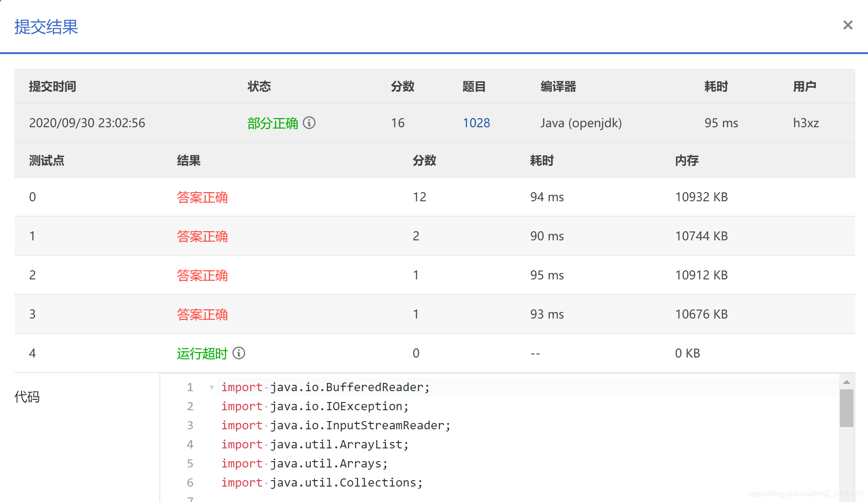Select time value 93 ms
This screenshot has height=502, width=868.
tap(547, 314)
